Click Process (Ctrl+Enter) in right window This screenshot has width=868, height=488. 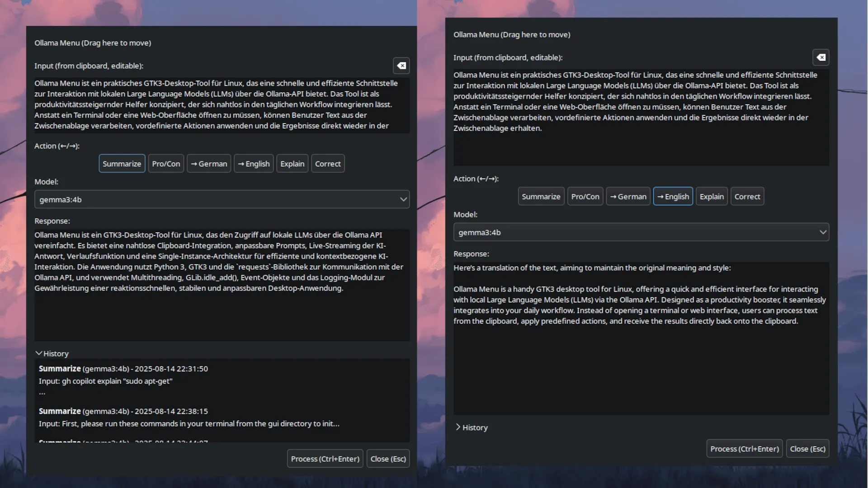[x=744, y=449]
